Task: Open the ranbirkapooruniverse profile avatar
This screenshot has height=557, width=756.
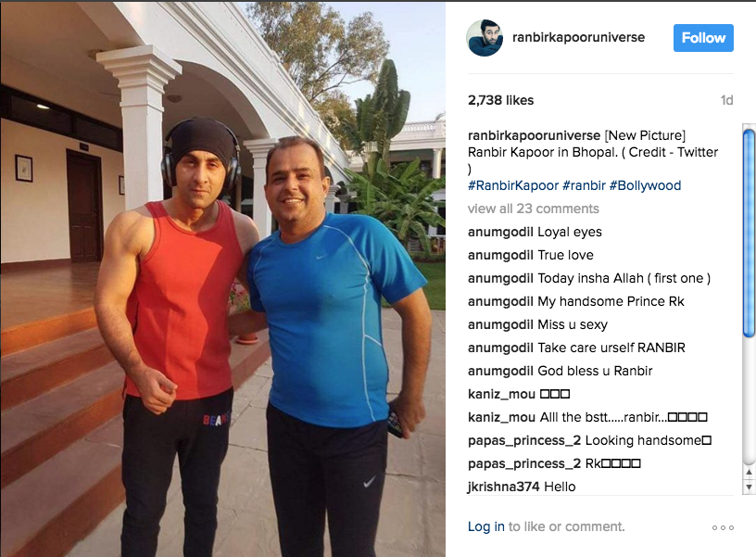Action: (x=485, y=38)
